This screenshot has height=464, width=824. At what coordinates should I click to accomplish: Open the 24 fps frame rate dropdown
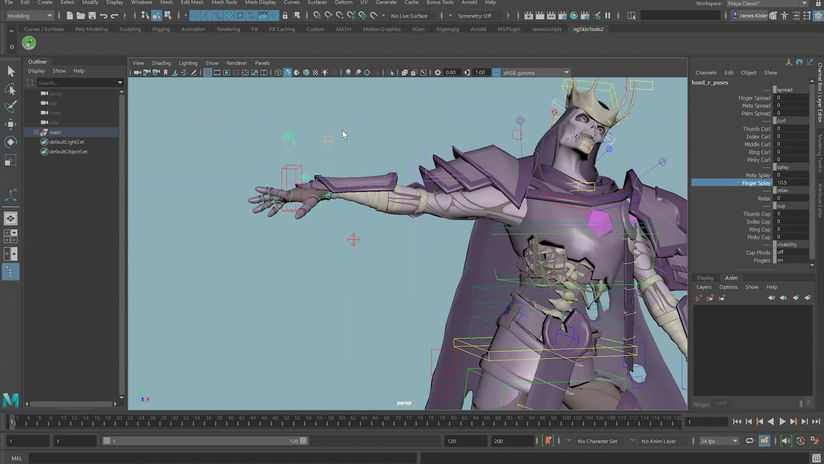coord(718,441)
